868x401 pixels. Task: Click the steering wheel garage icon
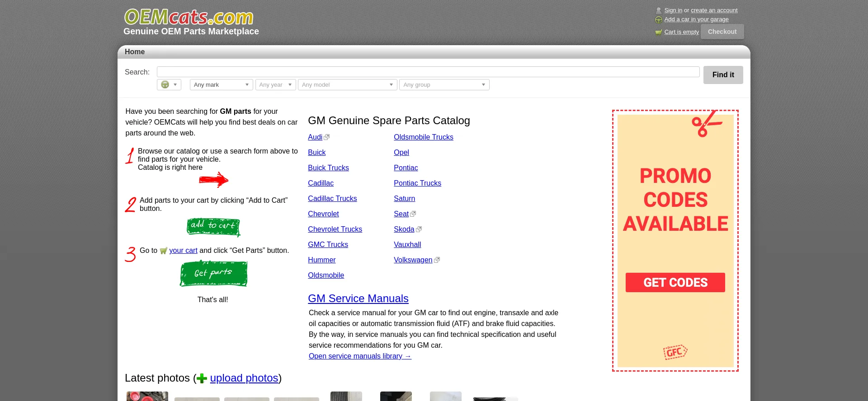point(658,20)
